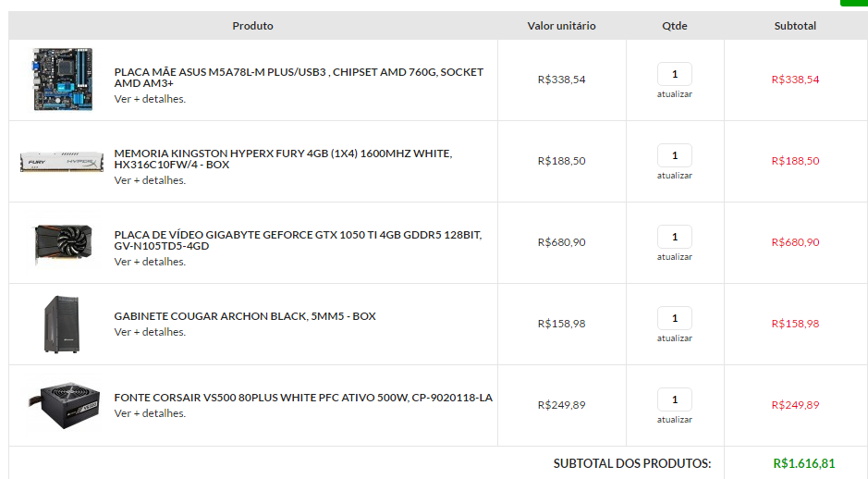
Task: Open details link for ASUS motherboard
Action: [150, 99]
